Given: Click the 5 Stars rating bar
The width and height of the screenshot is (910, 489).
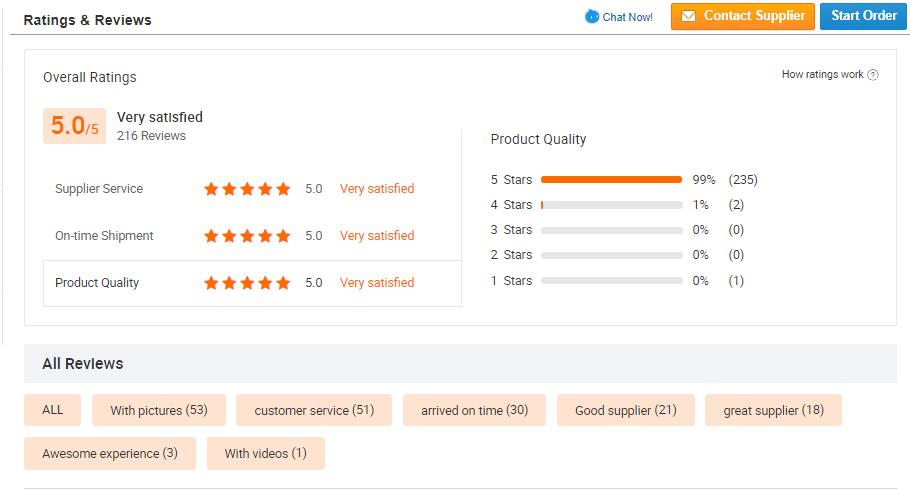Looking at the screenshot, I should click(611, 180).
